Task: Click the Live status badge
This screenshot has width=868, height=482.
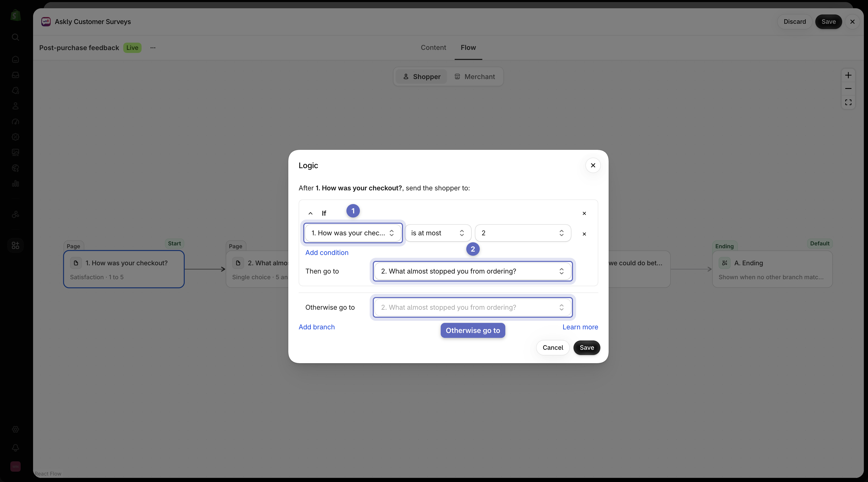Action: tap(132, 48)
